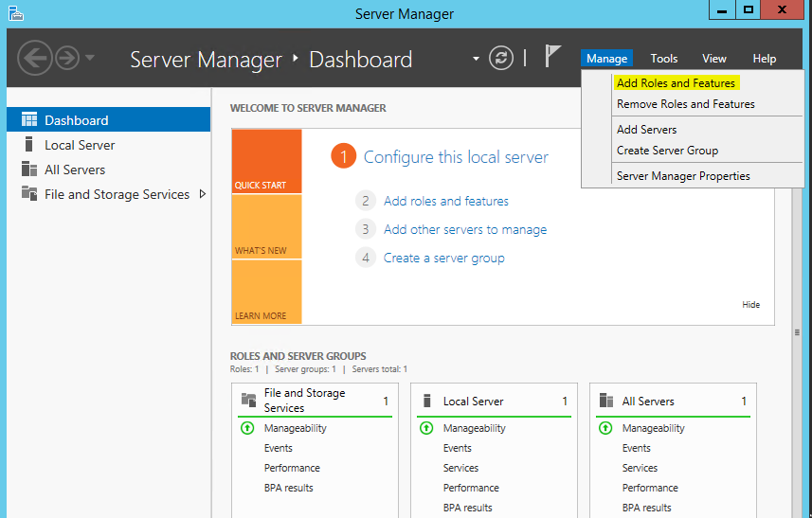The height and width of the screenshot is (518, 812).
Task: Open Manageability in Local Server tile
Action: click(x=475, y=428)
